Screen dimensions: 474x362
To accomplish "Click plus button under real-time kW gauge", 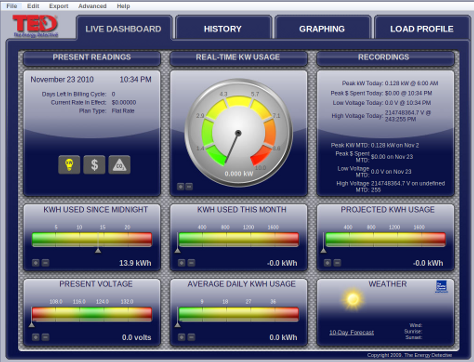I will 181,187.
